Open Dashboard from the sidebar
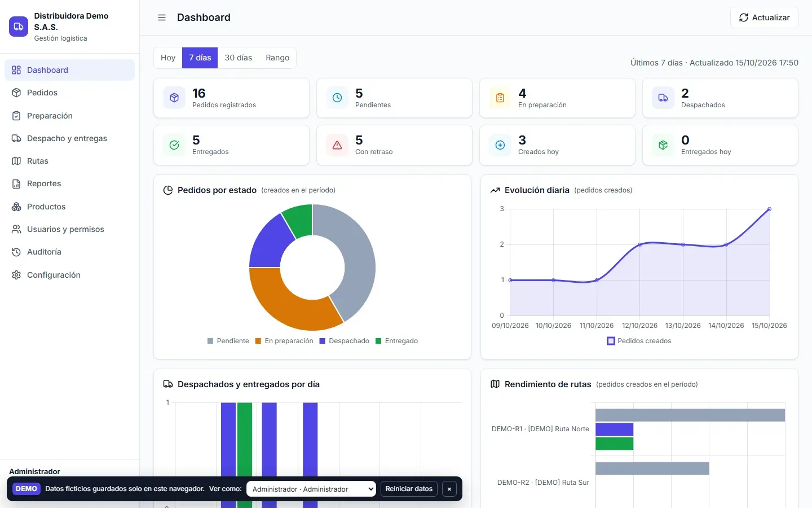812x508 pixels. 69,70
